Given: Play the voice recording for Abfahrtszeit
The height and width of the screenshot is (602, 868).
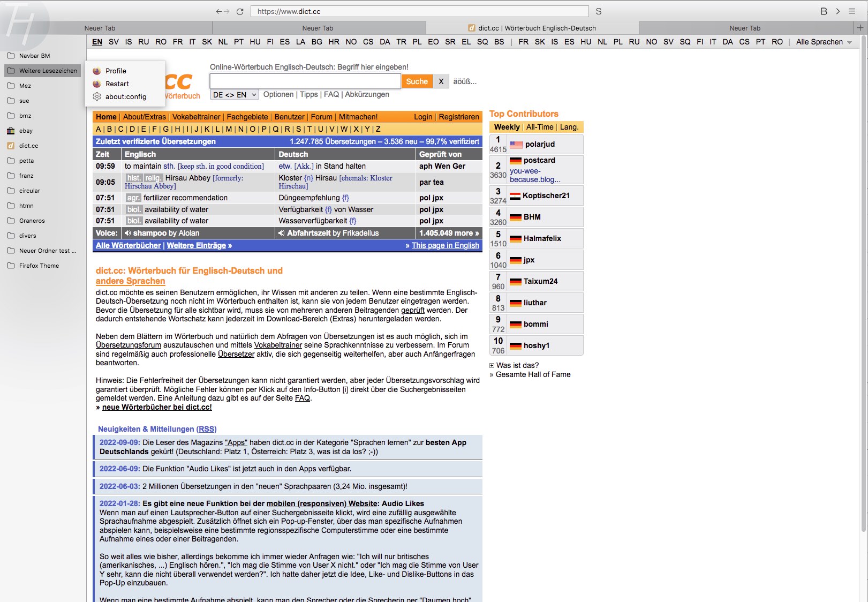Looking at the screenshot, I should 282,233.
